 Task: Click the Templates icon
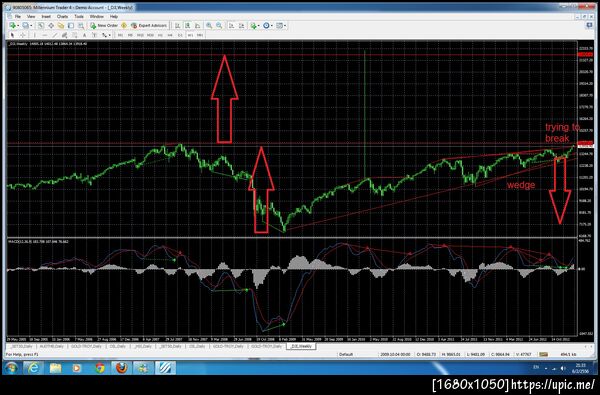tap(279, 26)
